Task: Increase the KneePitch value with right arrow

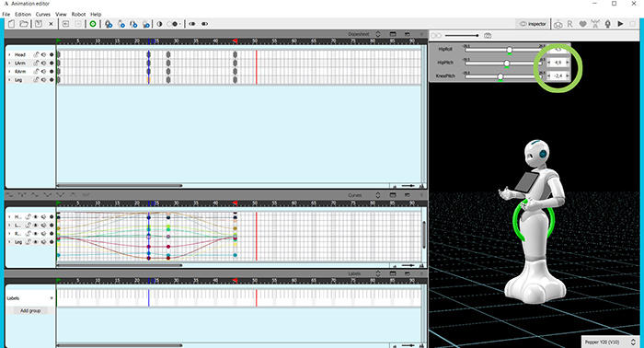Action: 568,75
